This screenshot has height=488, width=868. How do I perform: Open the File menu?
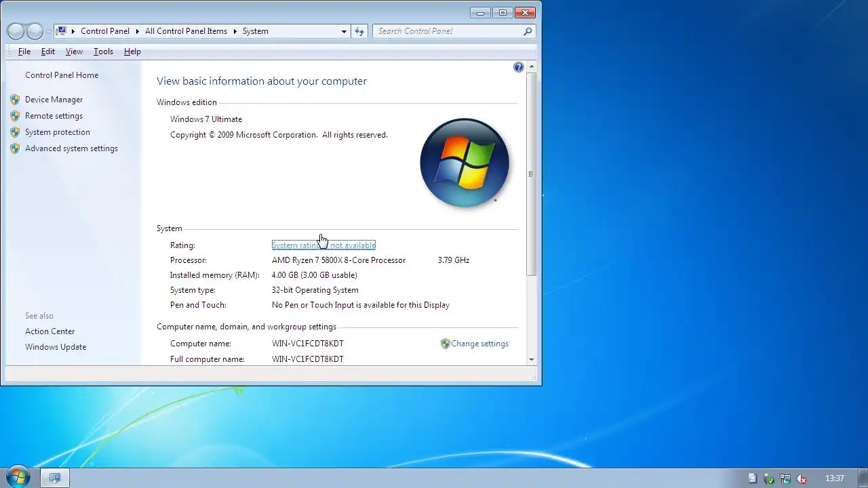click(24, 52)
